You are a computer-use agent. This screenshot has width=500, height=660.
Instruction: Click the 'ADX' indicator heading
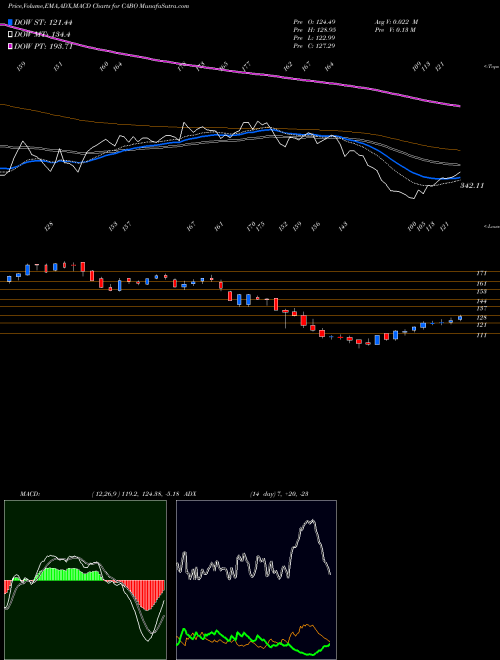pos(190,494)
